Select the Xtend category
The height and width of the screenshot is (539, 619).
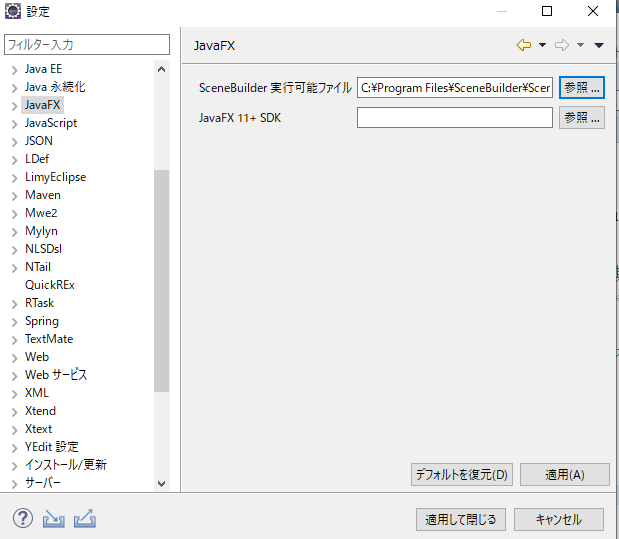click(x=40, y=411)
